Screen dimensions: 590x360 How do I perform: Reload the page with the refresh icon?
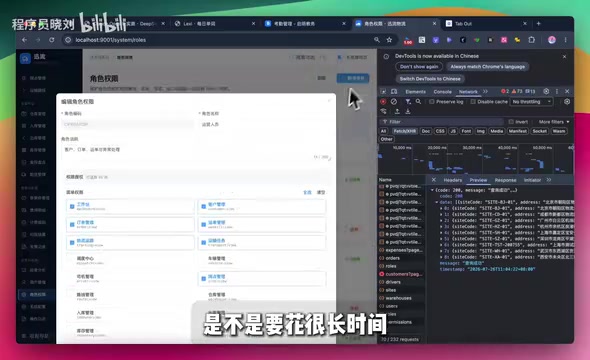click(52, 40)
